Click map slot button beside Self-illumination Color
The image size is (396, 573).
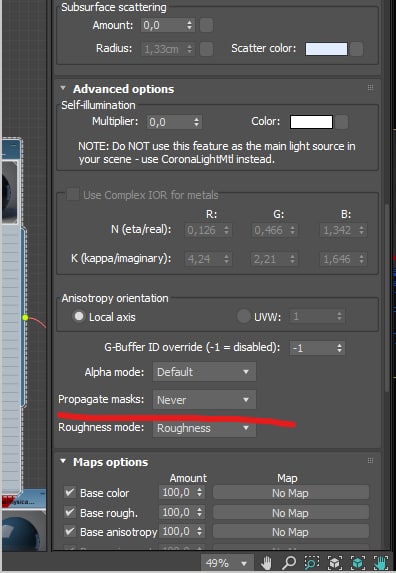click(x=341, y=122)
